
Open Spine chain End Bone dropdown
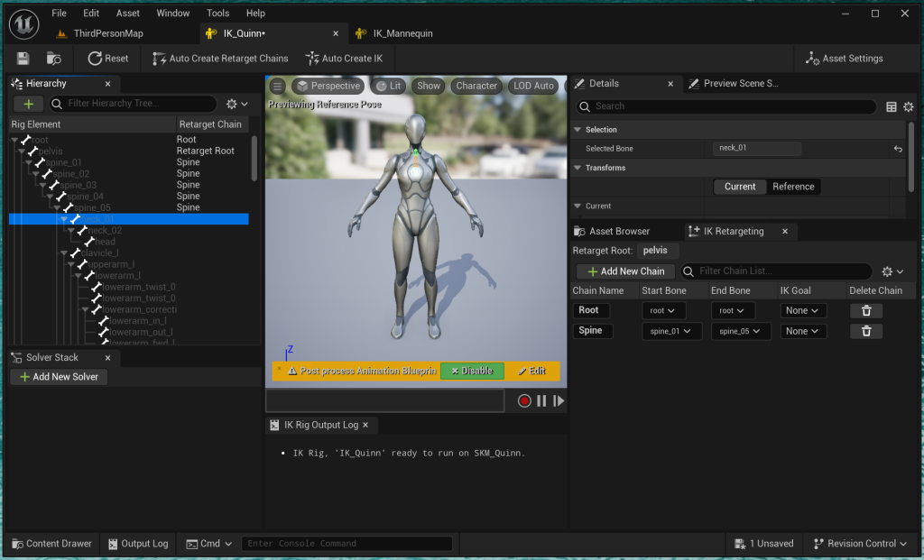(740, 331)
